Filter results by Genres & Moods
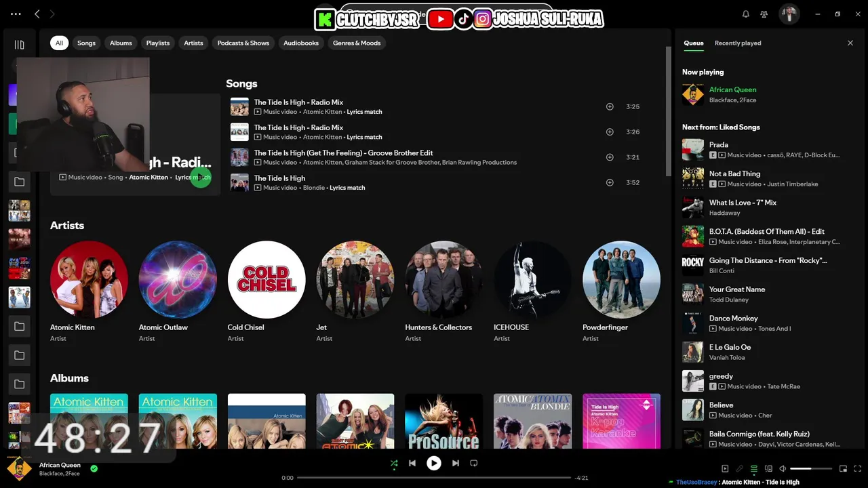868x488 pixels. (357, 43)
